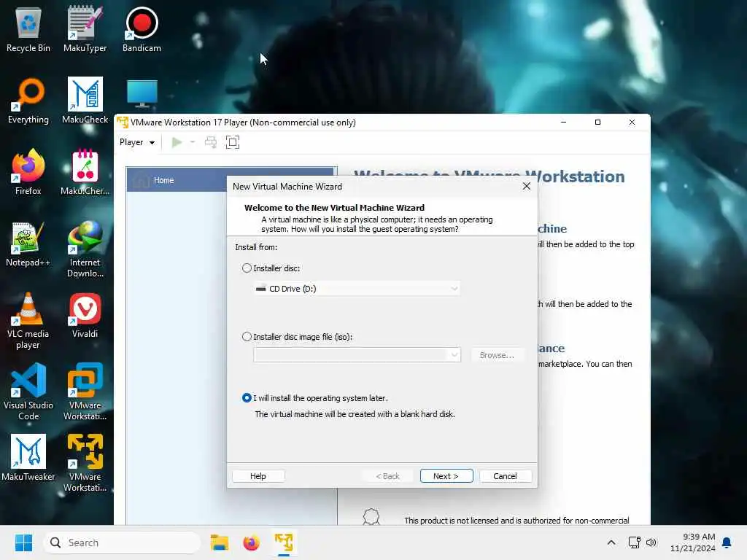The image size is (747, 560).
Task: Open the MakuTweaker desktop icon
Action: pyautogui.click(x=28, y=458)
